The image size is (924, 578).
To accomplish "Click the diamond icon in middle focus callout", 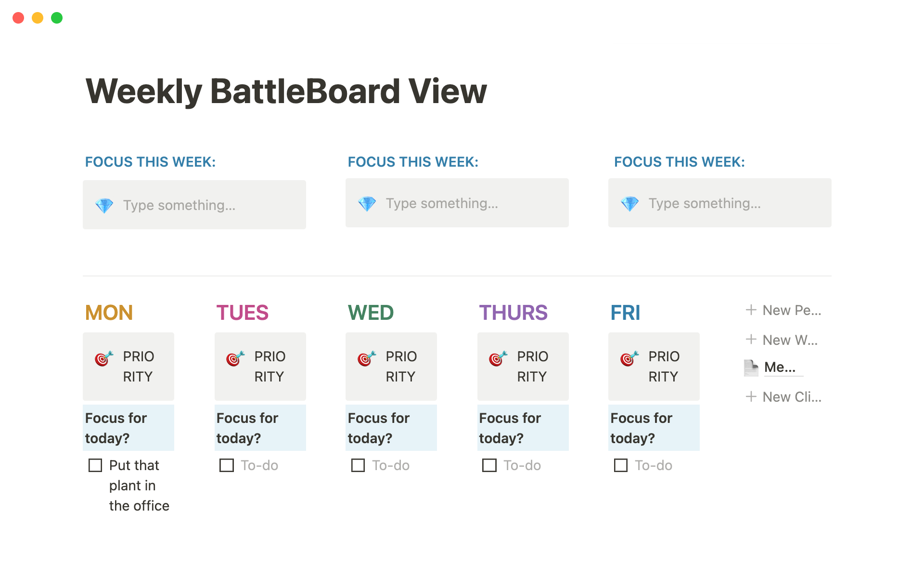I will [x=367, y=204].
